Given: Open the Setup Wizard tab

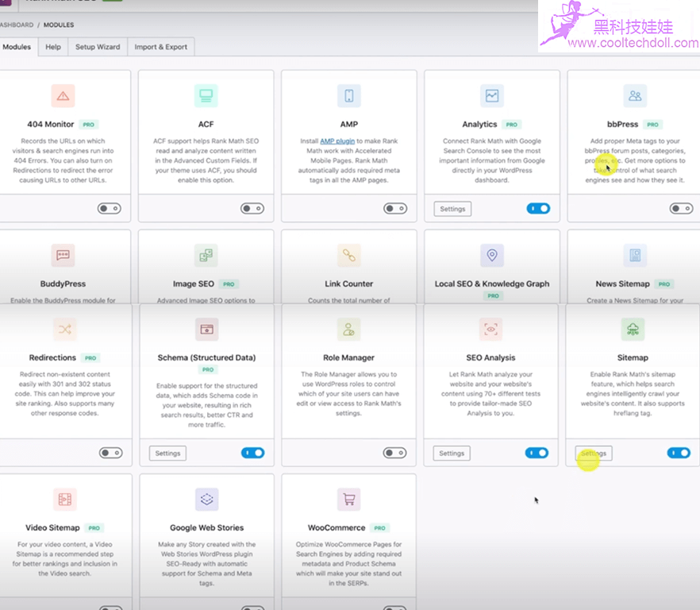Looking at the screenshot, I should coord(98,47).
